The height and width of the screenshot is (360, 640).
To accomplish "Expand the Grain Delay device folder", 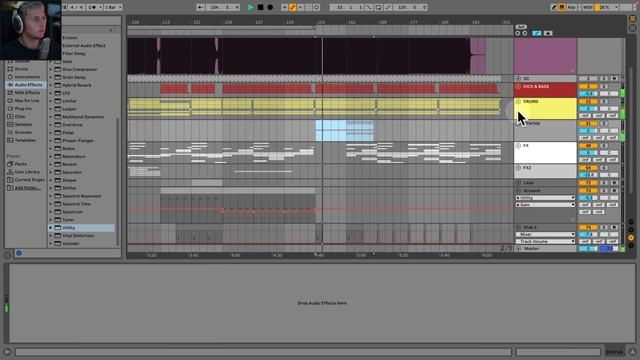I will [51, 77].
